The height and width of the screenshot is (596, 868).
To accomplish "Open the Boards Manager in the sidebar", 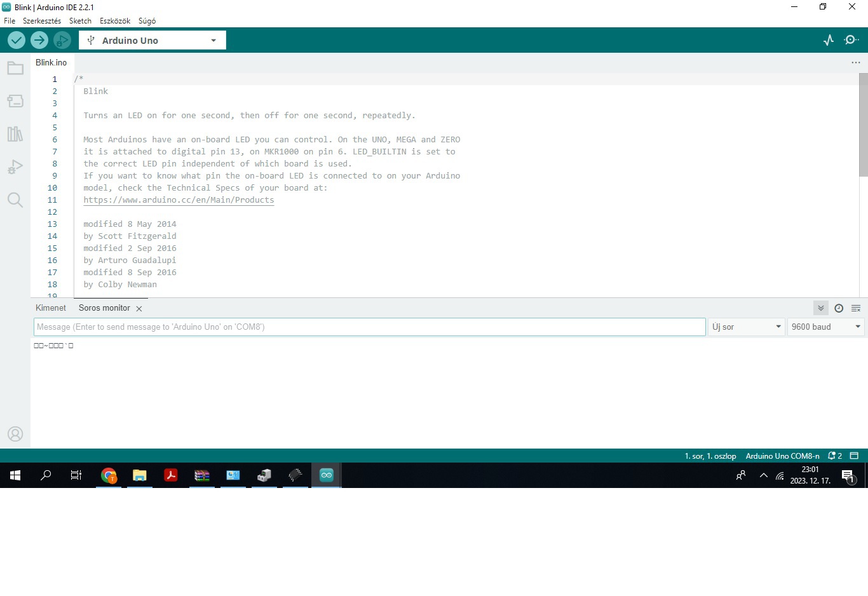I will pyautogui.click(x=15, y=101).
